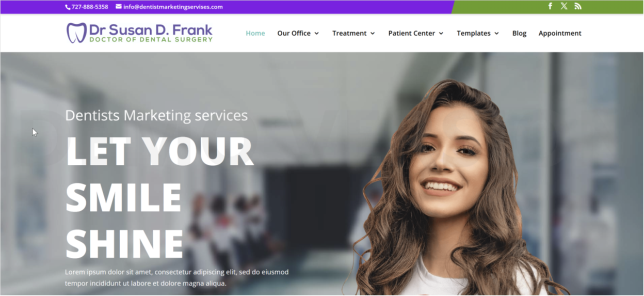The width and height of the screenshot is (644, 296).
Task: Expand the Patient Center dropdown chevron
Action: (x=441, y=34)
